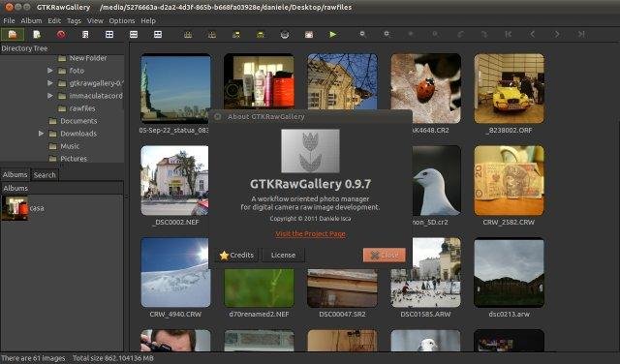Click the rotate clockwise toolbar icon

point(484,35)
